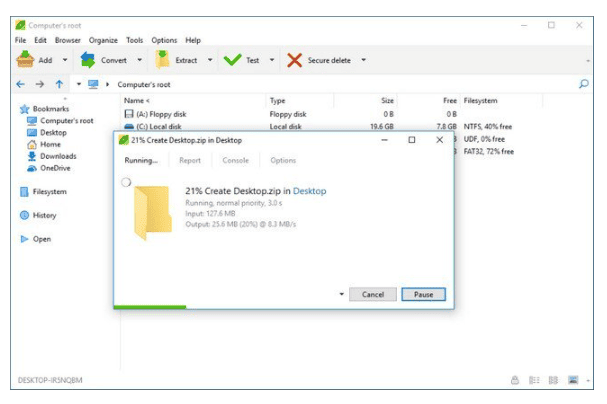Open the navigation history dropdown arrow
Image resolution: width=607 pixels, height=404 pixels.
click(79, 84)
